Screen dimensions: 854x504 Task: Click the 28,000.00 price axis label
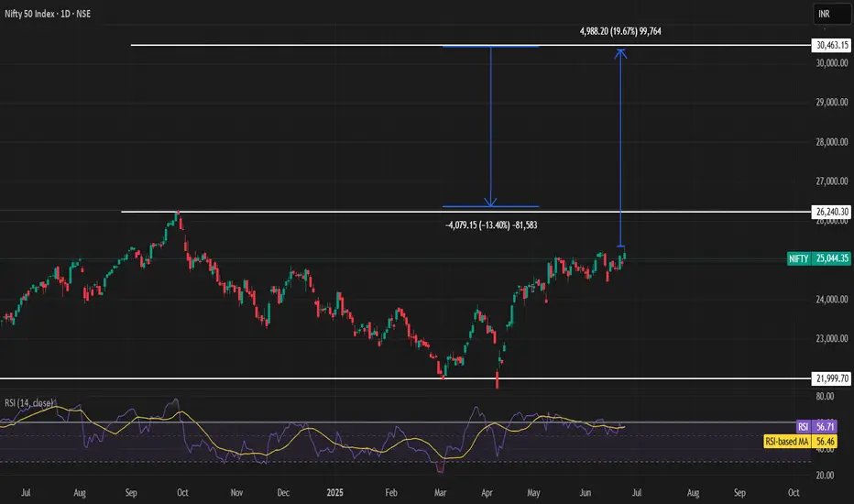[832, 142]
